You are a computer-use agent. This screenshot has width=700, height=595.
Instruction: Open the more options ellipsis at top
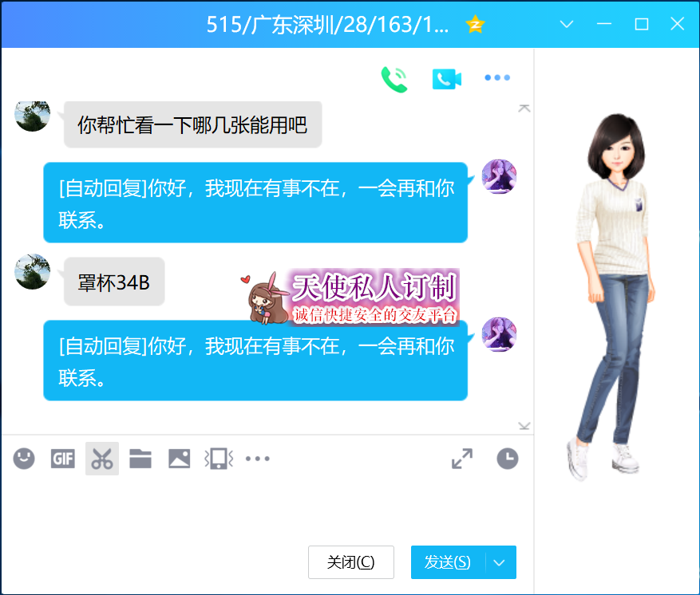[x=496, y=78]
